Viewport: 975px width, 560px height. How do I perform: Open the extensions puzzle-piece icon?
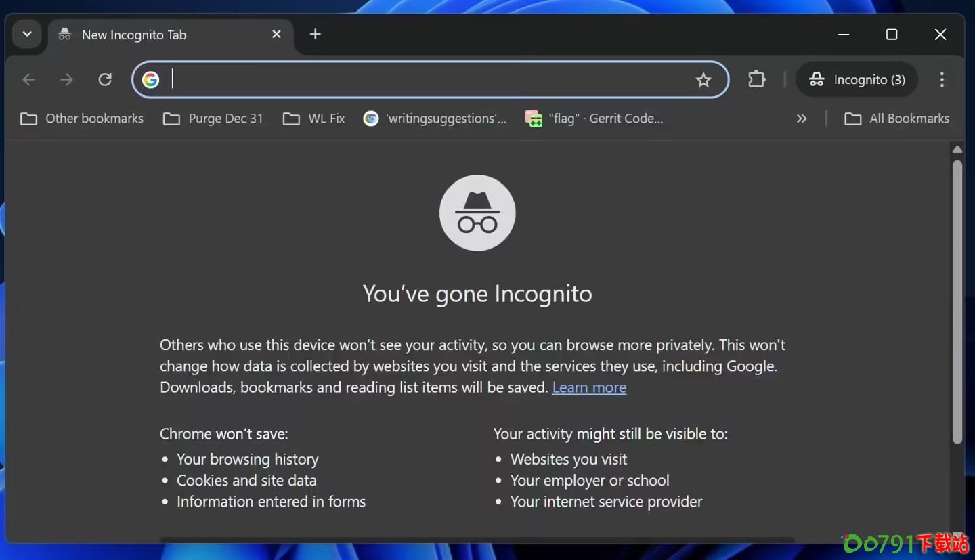click(756, 79)
